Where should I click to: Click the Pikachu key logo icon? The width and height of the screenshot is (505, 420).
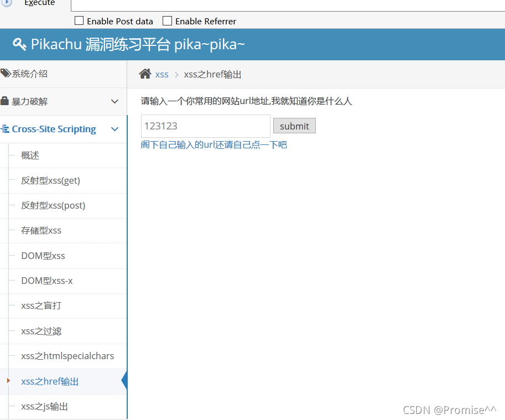point(19,44)
